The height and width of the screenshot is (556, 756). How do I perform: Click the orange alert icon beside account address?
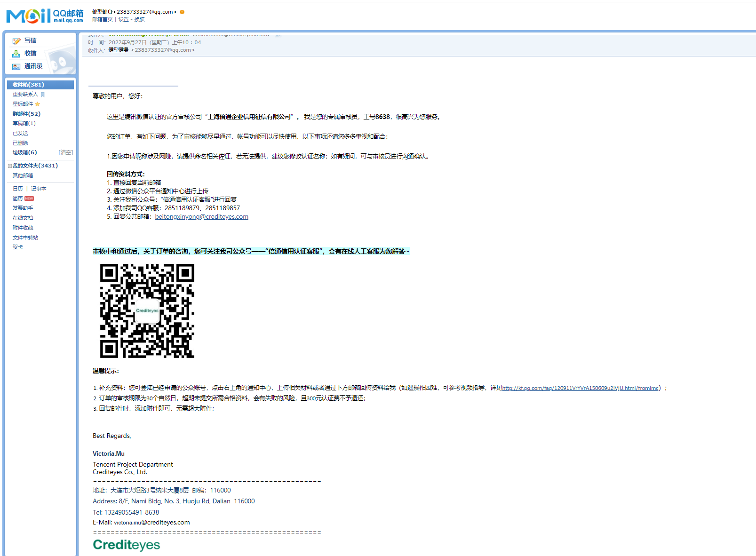[x=182, y=12]
